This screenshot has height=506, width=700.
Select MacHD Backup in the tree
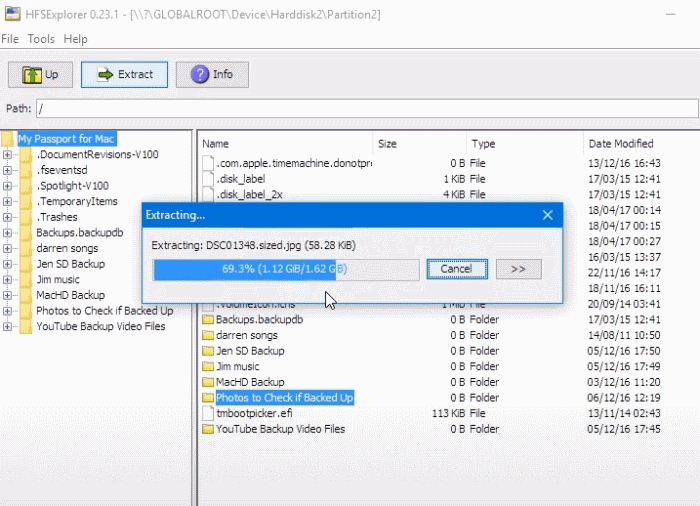point(71,295)
